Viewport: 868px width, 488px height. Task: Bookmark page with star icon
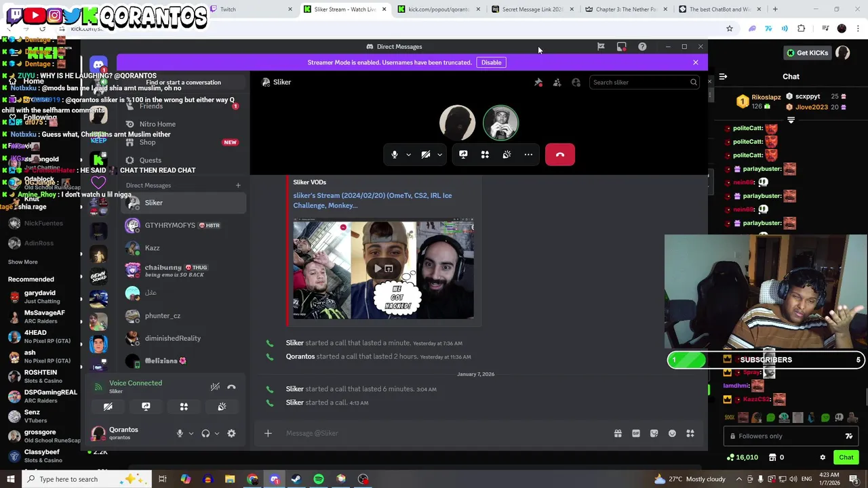click(x=730, y=28)
